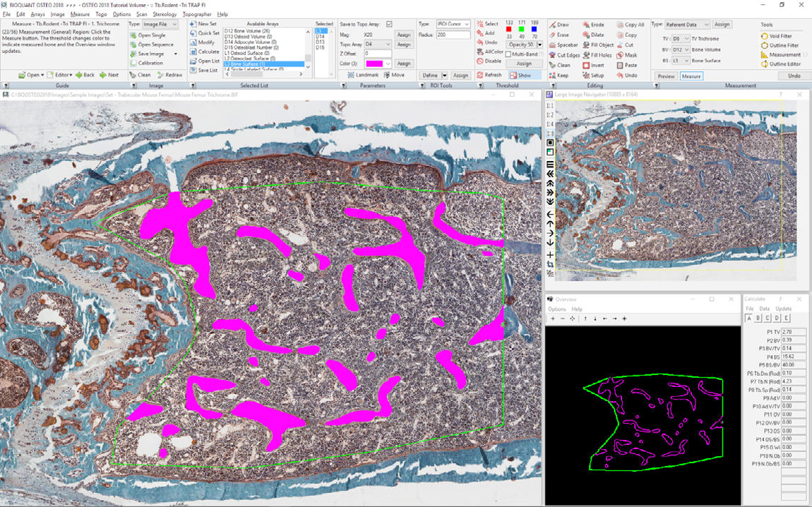Open the Topographer menu
Screen dimensions: 812x507
197,15
